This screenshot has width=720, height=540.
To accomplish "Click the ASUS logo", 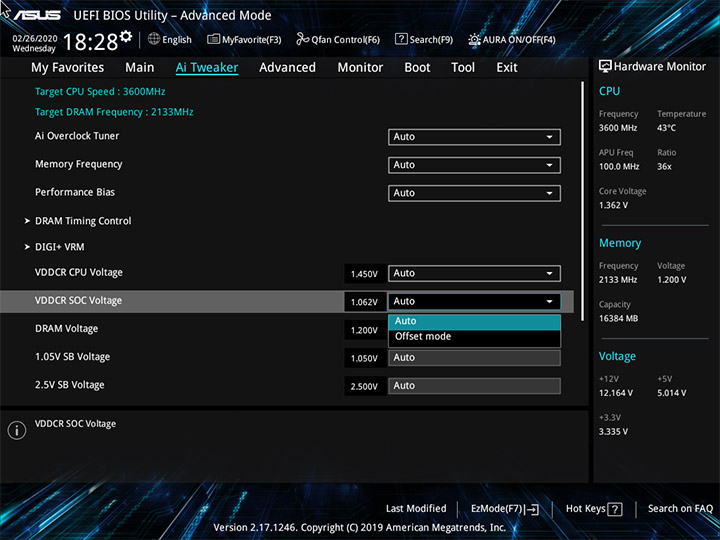I will (x=37, y=15).
